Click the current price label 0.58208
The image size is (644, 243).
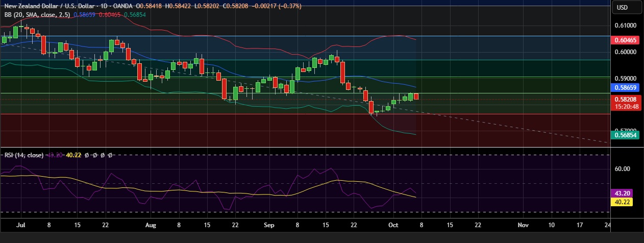[626, 99]
